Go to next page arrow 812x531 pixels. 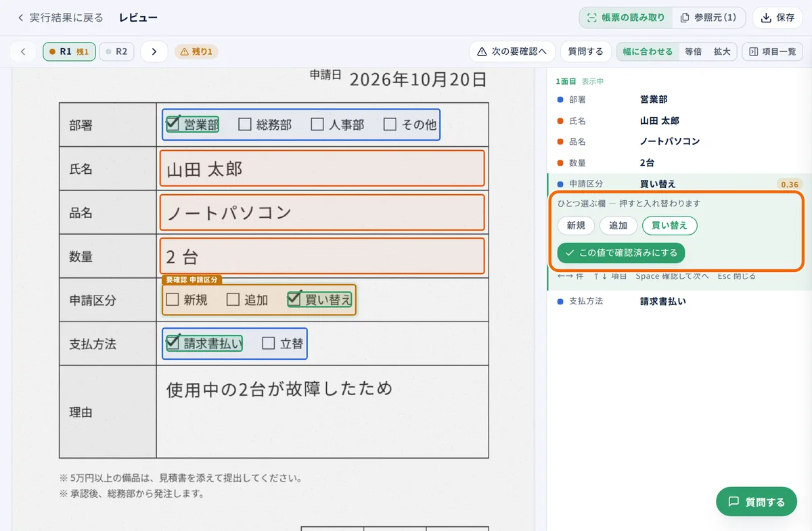pyautogui.click(x=154, y=51)
